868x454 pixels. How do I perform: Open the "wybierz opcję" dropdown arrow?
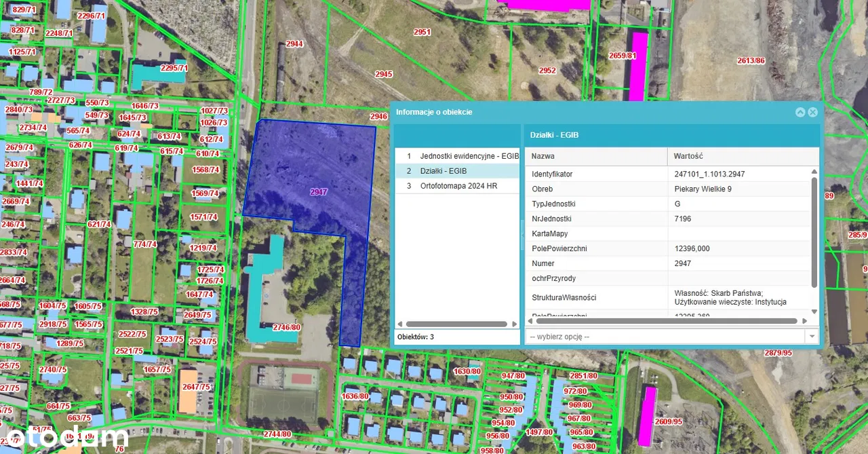(811, 337)
